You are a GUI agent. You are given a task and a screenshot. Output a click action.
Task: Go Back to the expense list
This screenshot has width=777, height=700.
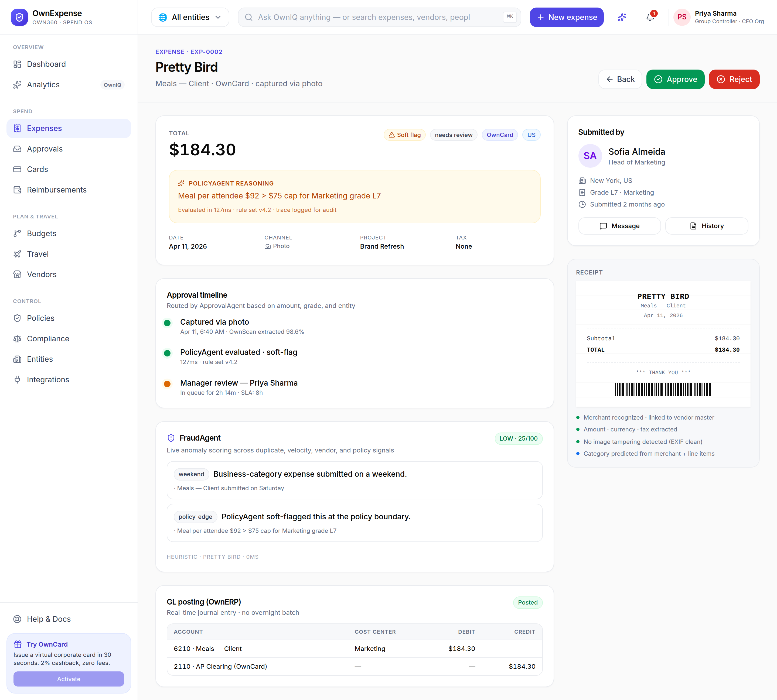(x=620, y=79)
